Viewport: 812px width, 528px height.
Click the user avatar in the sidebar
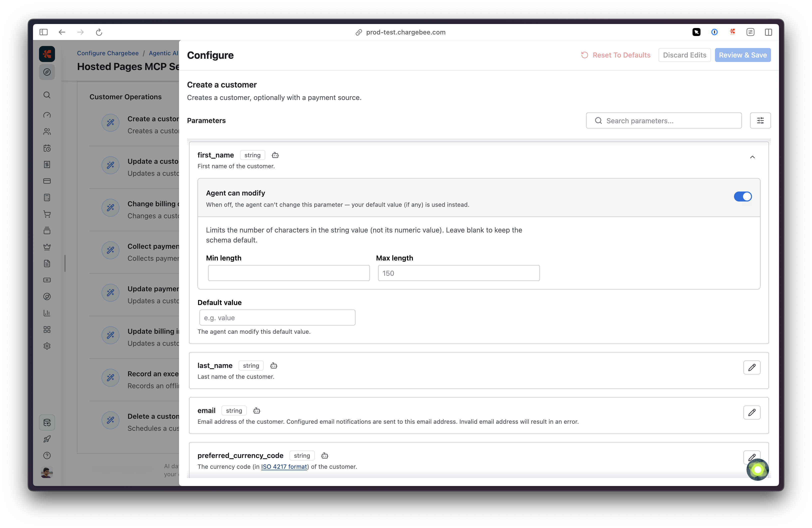(x=47, y=472)
